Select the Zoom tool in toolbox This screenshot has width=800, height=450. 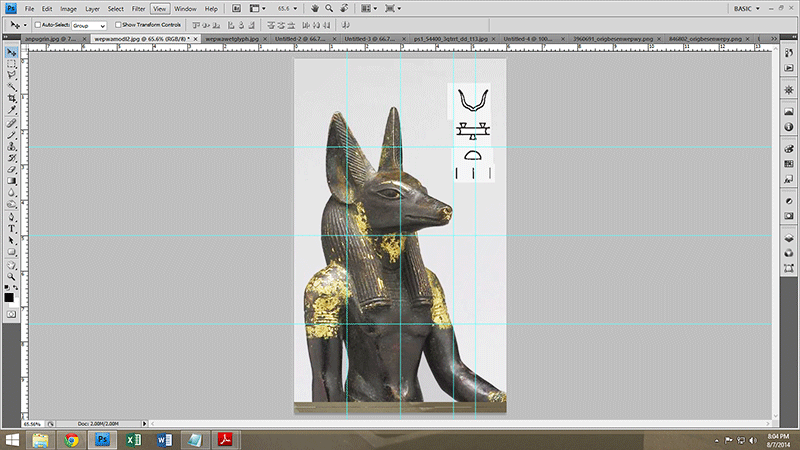click(x=11, y=275)
